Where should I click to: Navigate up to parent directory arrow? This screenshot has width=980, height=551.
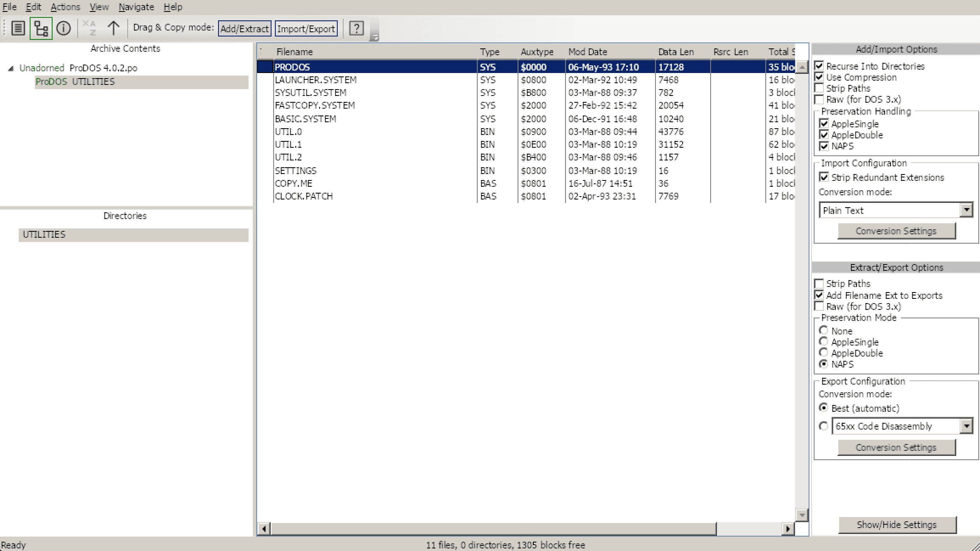[113, 28]
